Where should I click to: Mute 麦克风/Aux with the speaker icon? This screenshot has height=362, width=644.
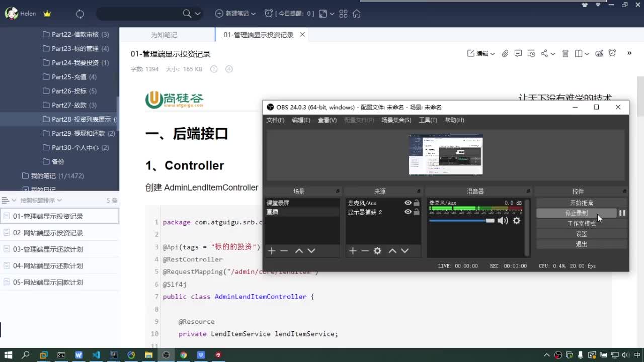503,221
